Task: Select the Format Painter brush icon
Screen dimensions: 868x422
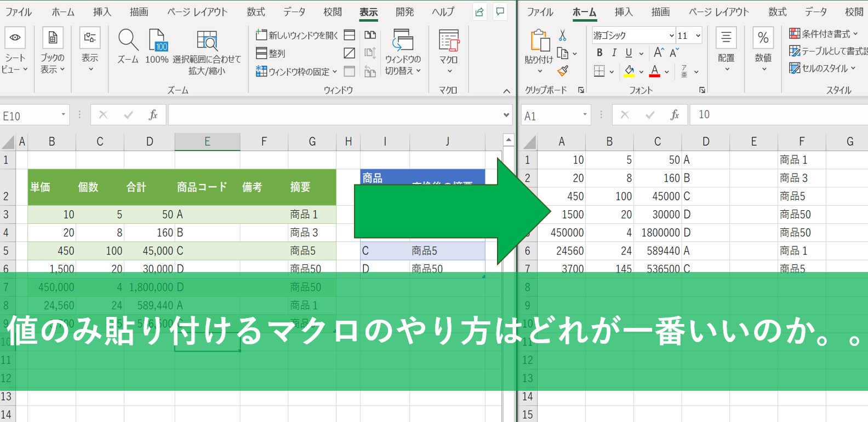Action: 562,71
